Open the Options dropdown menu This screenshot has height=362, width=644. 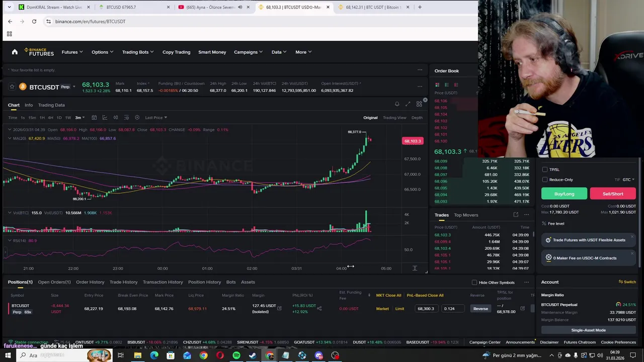click(102, 52)
